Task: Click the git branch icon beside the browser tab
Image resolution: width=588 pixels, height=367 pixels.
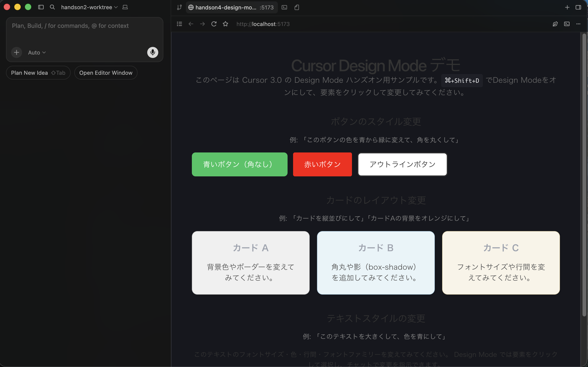Action: [x=179, y=7]
